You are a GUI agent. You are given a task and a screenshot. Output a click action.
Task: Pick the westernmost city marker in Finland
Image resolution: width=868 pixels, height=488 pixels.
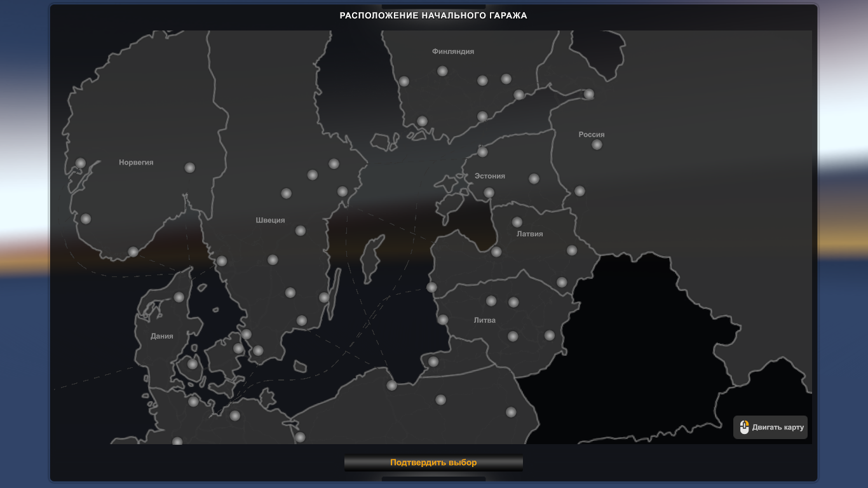tap(403, 81)
